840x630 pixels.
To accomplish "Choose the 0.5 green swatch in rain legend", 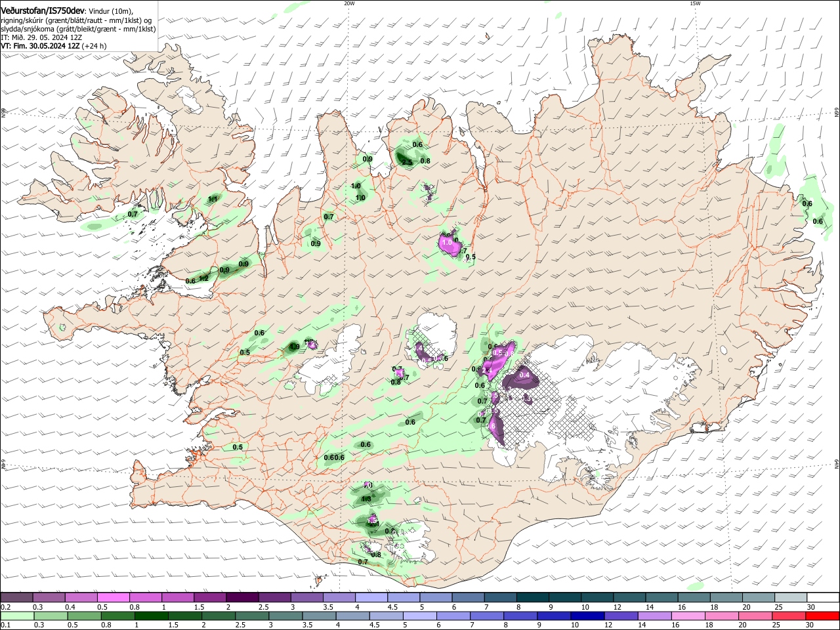I will (x=84, y=616).
